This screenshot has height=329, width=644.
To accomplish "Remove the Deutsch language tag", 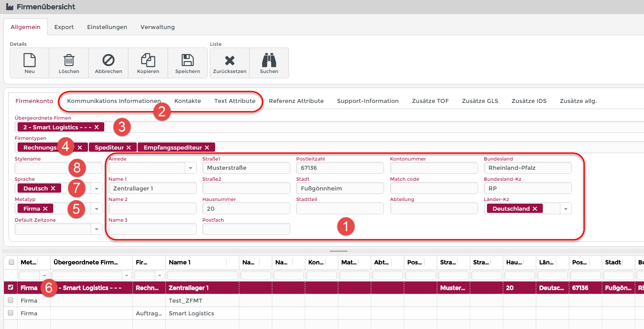I will pos(53,188).
